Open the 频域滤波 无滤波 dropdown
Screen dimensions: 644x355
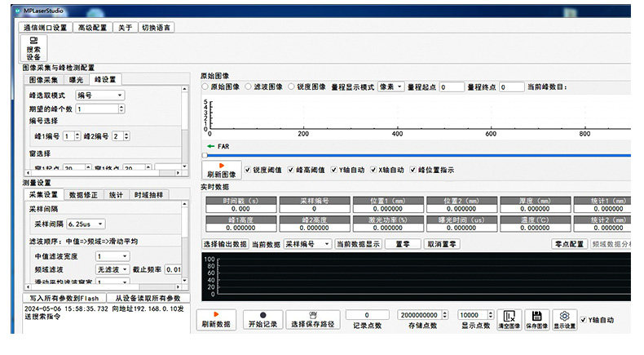[x=113, y=269]
